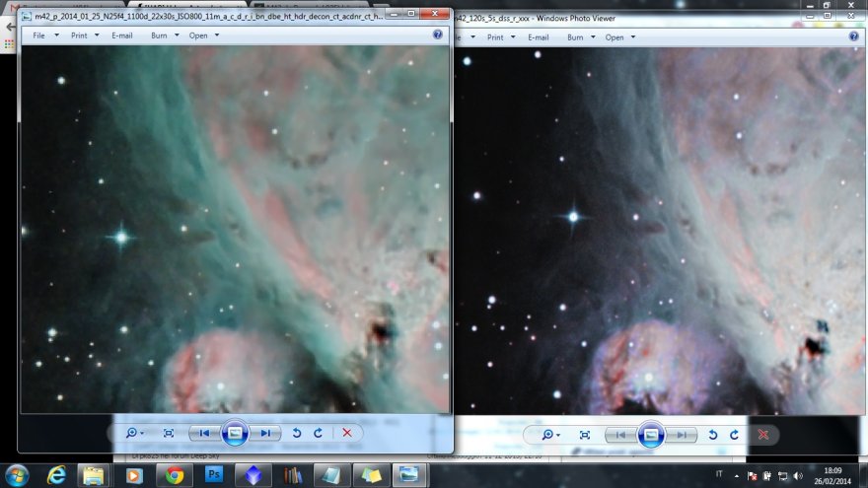The width and height of the screenshot is (868, 488).
Task: Expand the File dropdown arrow in left viewer
Action: pos(56,35)
